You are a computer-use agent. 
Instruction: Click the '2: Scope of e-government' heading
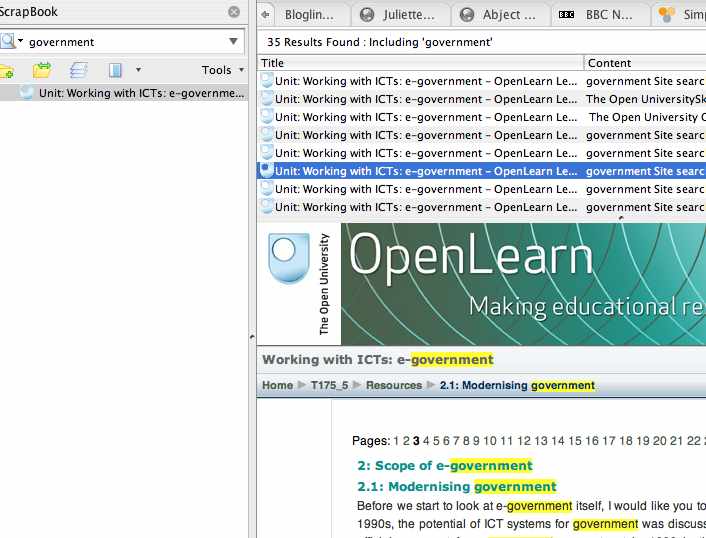click(x=445, y=466)
